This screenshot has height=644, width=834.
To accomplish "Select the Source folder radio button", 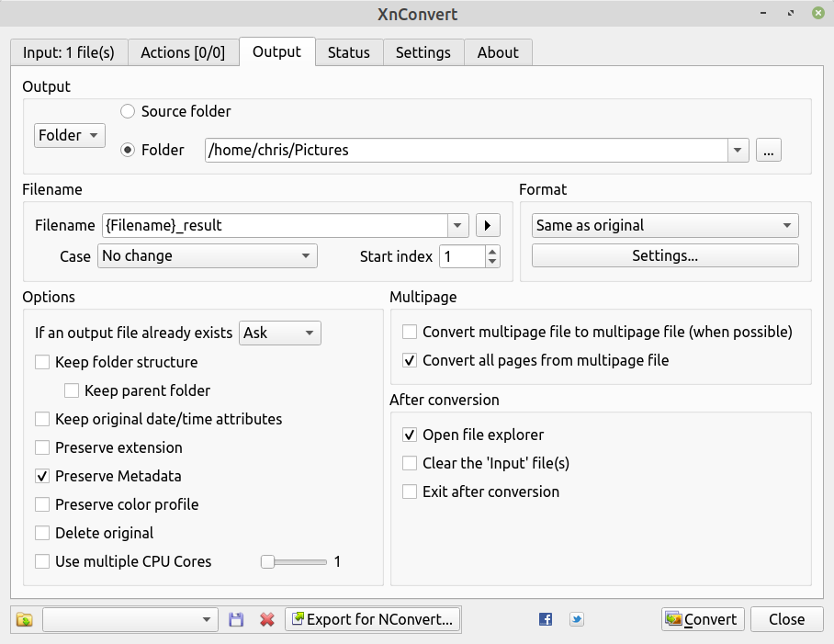I will click(128, 111).
